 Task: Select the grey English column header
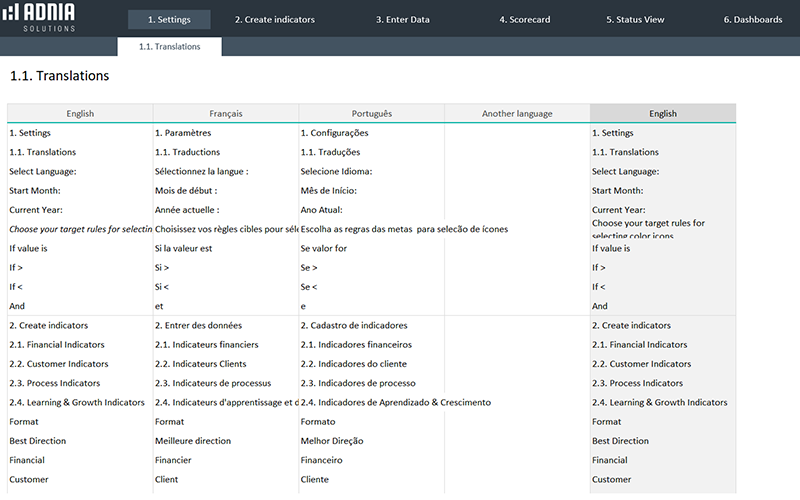[662, 113]
